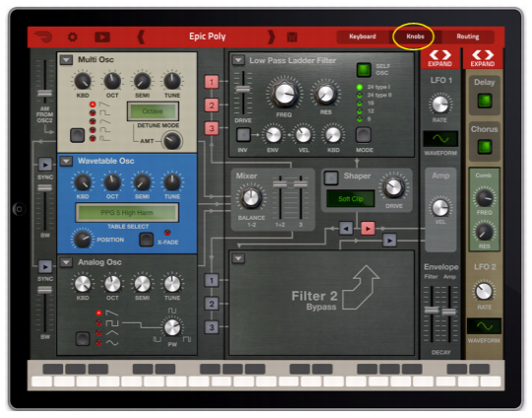The width and height of the screenshot is (532, 418).
Task: Change the Octave detune mode display
Action: pos(153,111)
